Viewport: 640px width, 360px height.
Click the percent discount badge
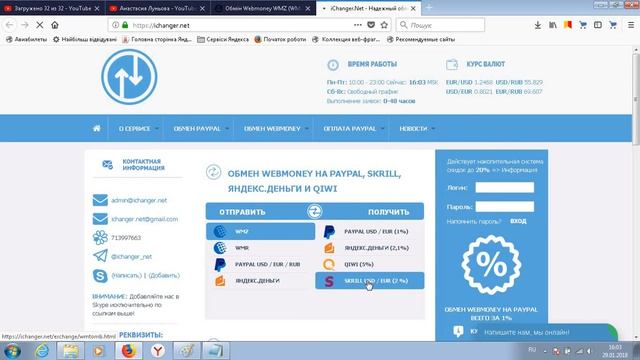pos(491,265)
